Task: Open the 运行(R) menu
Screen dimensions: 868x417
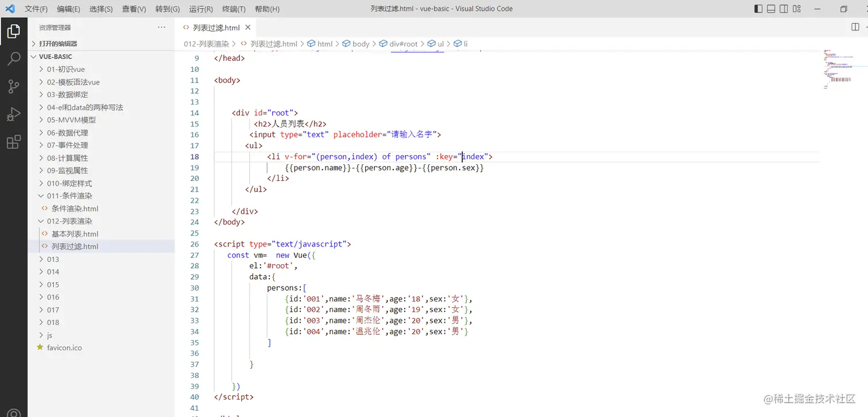Action: coord(201,9)
